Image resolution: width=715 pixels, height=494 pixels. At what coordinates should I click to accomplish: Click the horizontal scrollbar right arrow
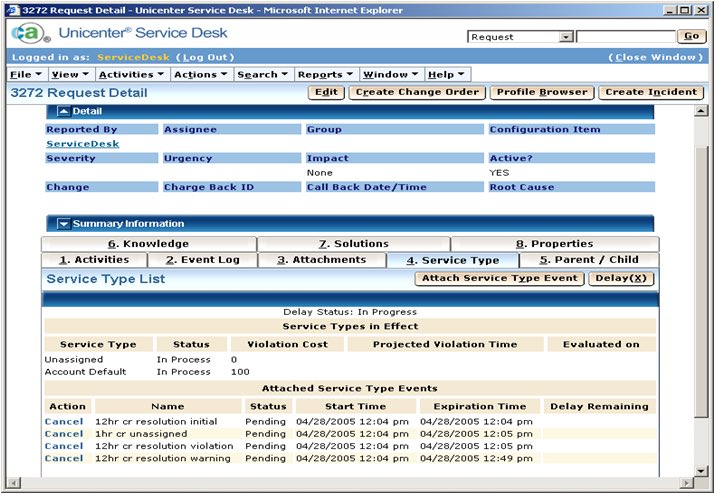coord(686,483)
